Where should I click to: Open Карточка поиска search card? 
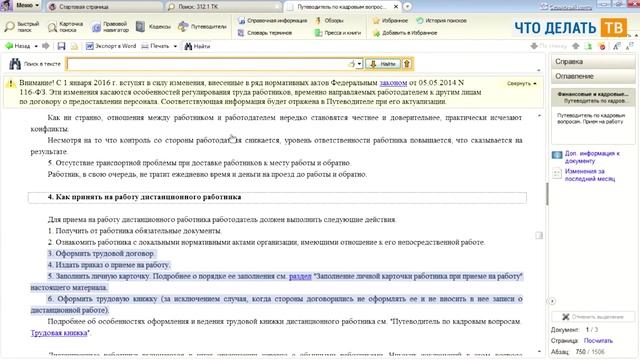(65, 27)
